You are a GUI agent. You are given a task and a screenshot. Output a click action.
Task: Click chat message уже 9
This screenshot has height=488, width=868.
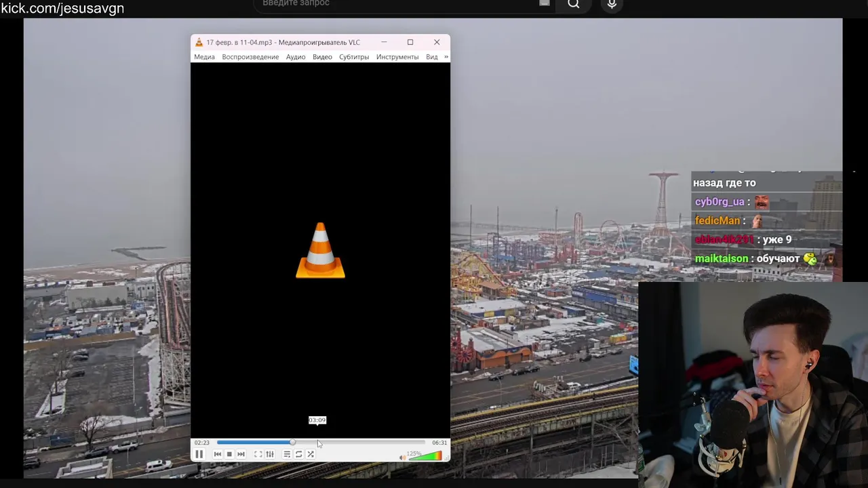(x=777, y=240)
